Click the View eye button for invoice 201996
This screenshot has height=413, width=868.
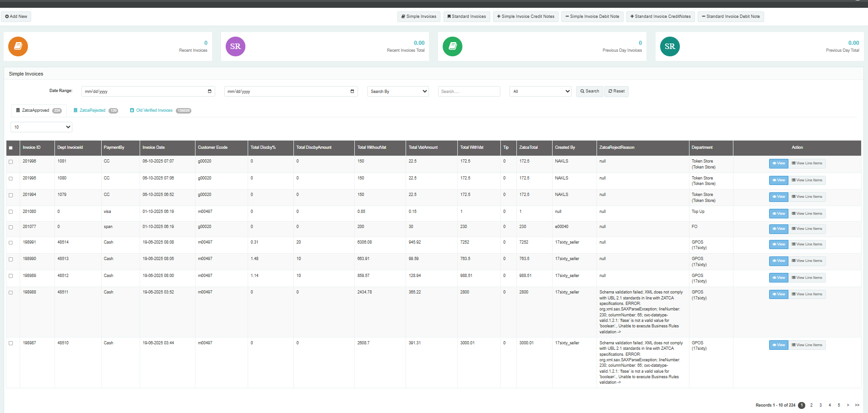point(778,163)
